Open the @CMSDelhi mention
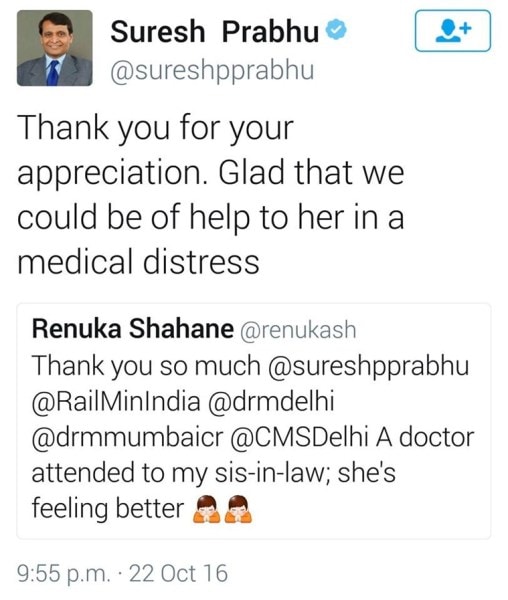Screen dimensions: 508x600 point(299,437)
